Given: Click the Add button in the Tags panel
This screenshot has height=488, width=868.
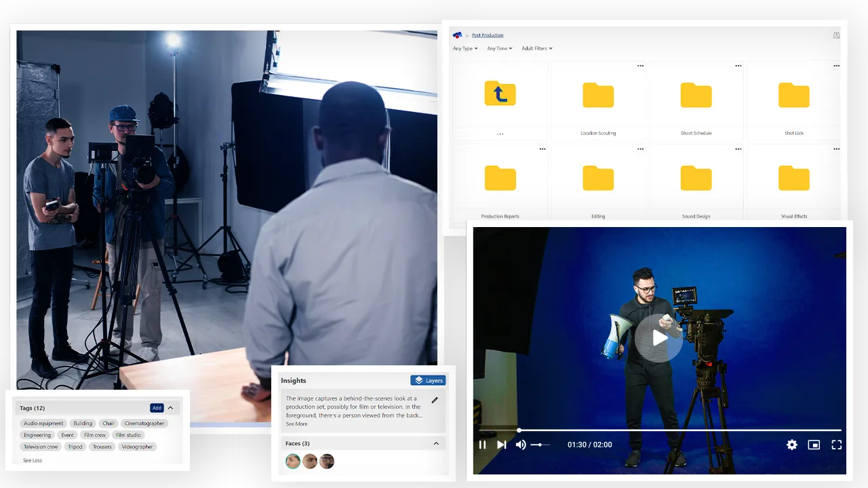Looking at the screenshot, I should [157, 407].
